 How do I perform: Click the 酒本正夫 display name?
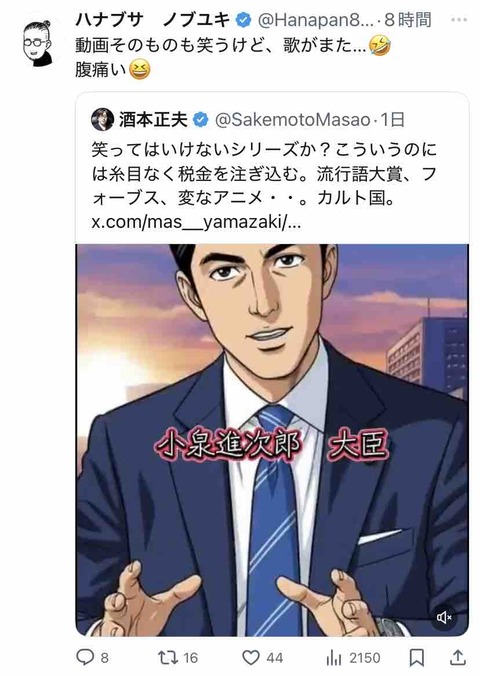pyautogui.click(x=153, y=120)
